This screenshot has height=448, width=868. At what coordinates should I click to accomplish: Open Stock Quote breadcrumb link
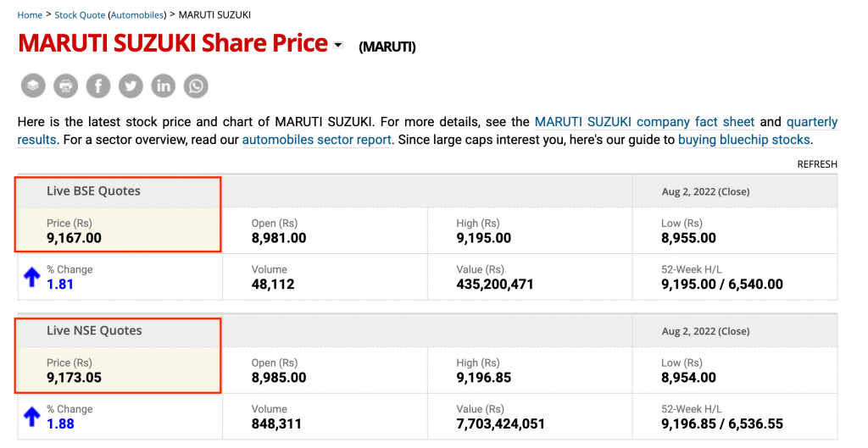pos(80,15)
